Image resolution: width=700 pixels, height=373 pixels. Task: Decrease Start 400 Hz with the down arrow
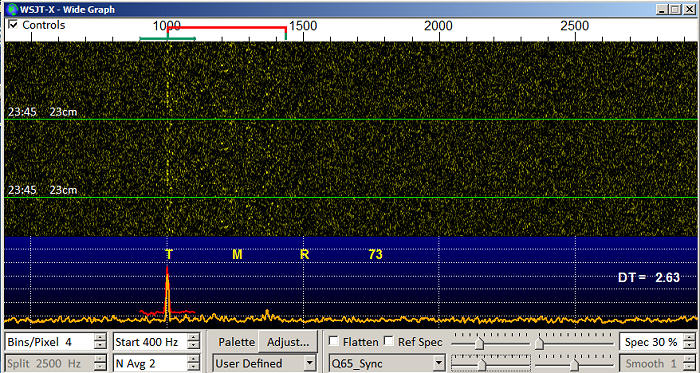[193, 347]
